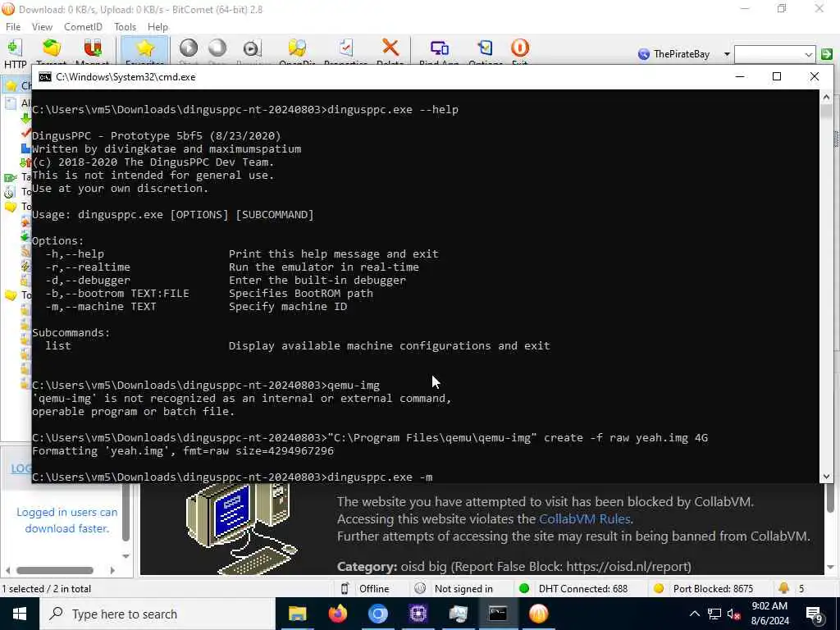Open the View menu
The image size is (840, 630).
point(42,27)
